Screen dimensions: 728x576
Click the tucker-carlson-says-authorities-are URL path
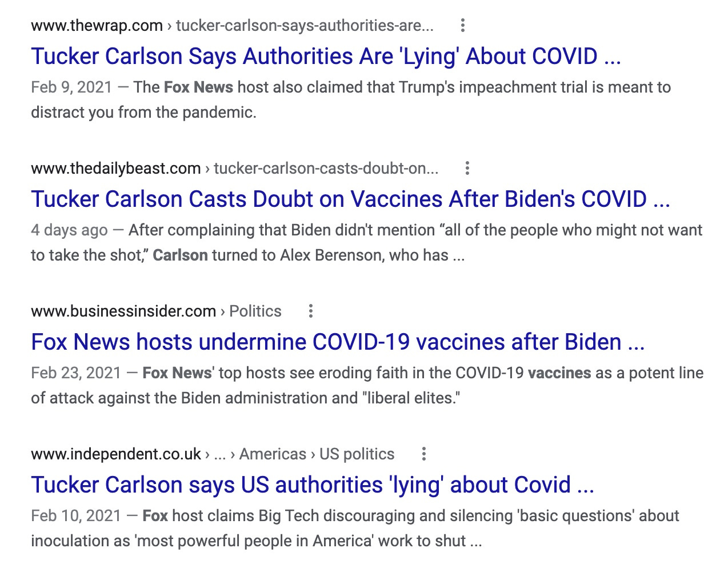[305, 25]
